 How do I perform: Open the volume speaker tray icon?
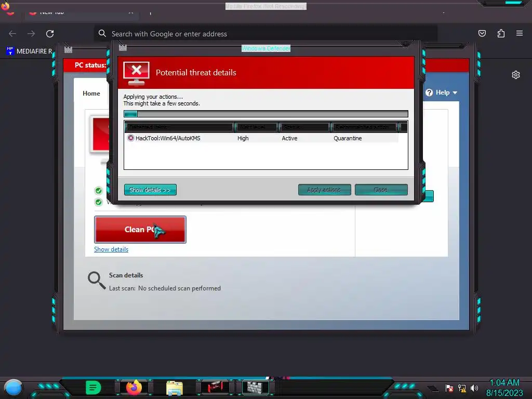pyautogui.click(x=474, y=388)
